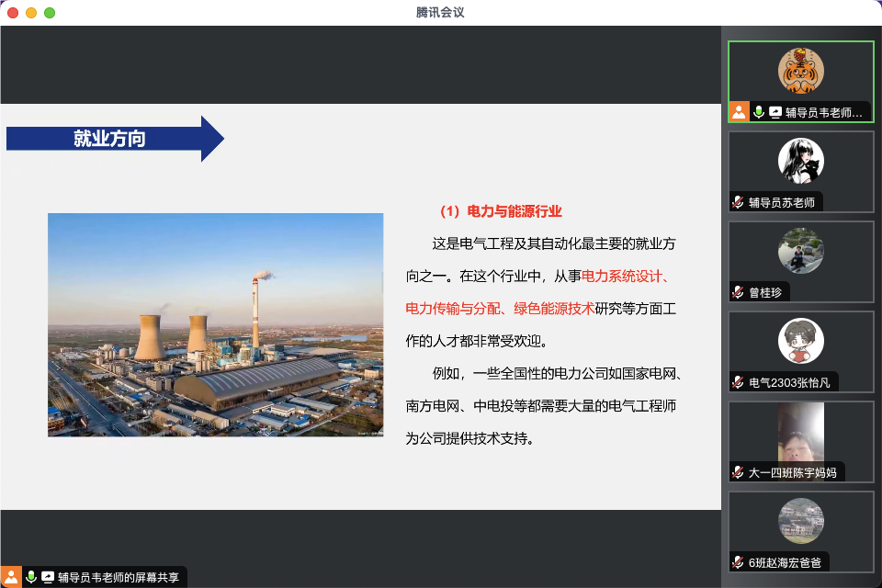Viewport: 882px width, 588px height.
Task: Select the 大一四班陈宇妈妈 video tile
Action: 800,442
